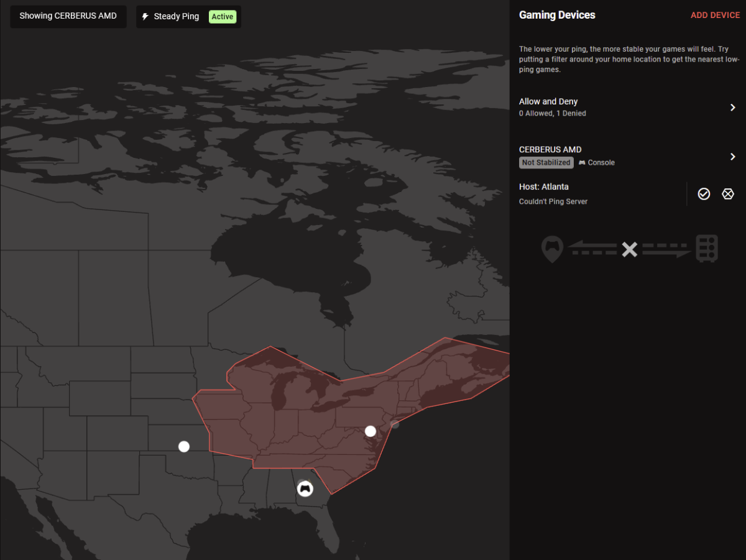Toggle the Steady Ping Active badge

tap(223, 17)
